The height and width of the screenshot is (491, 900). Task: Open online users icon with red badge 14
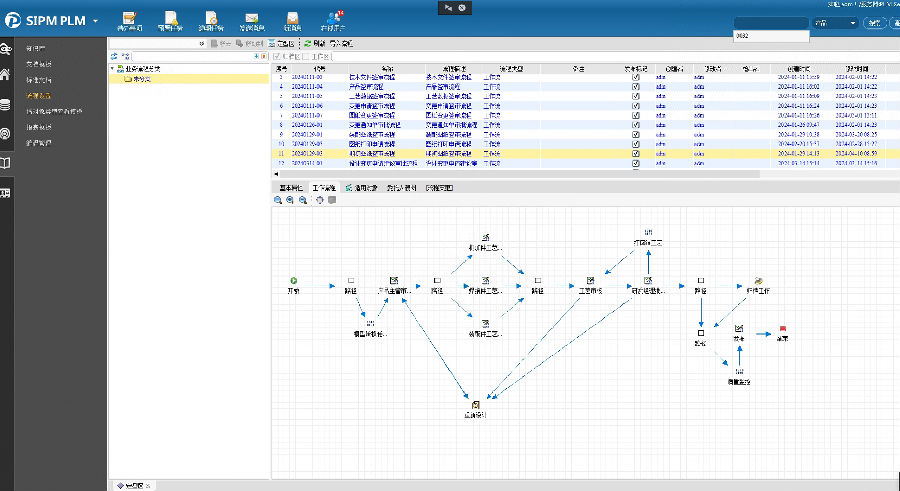point(336,18)
